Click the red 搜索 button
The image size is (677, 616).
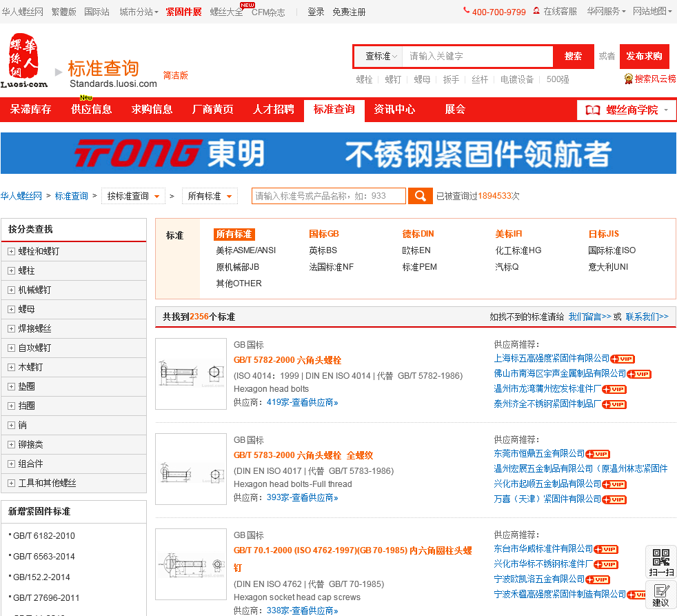click(x=573, y=56)
